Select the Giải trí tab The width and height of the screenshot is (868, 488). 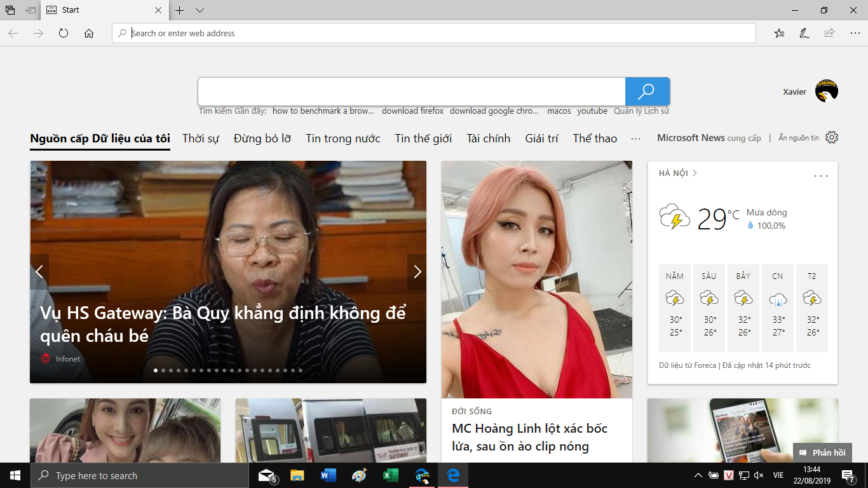[x=541, y=139]
